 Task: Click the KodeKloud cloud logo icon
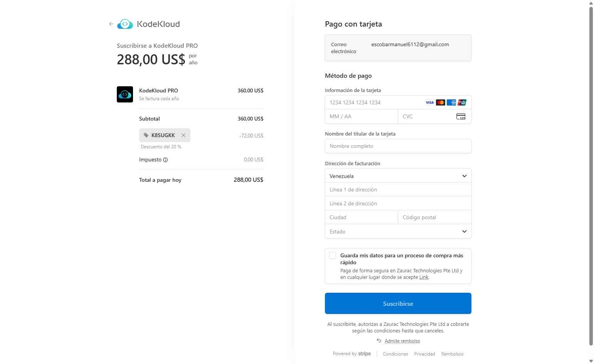(x=125, y=24)
